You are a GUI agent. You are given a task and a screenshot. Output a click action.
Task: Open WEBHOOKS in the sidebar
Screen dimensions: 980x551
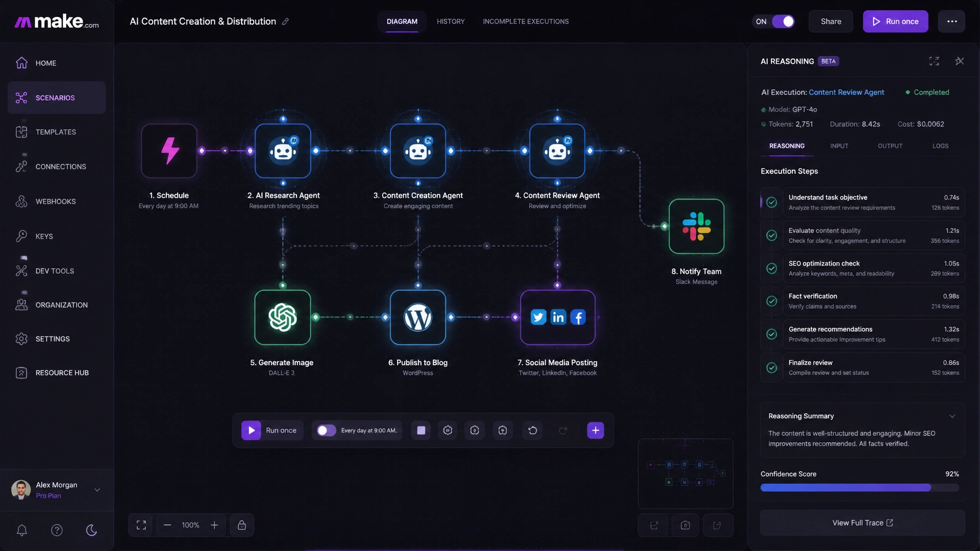click(57, 202)
